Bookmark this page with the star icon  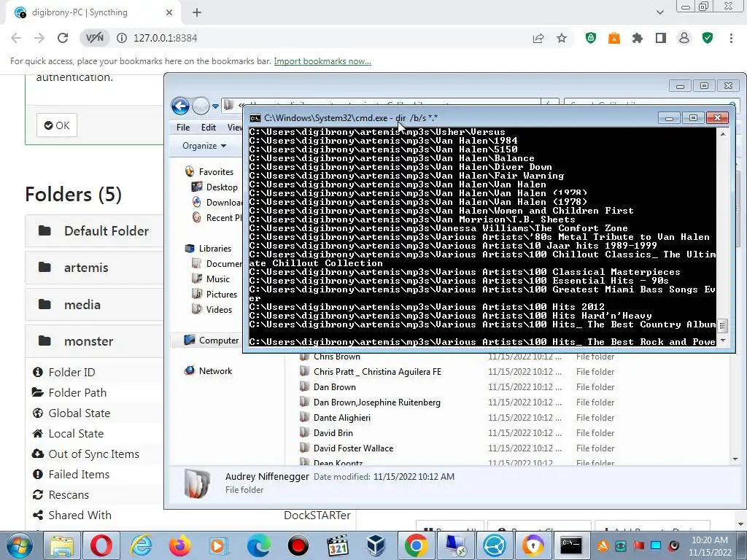(562, 38)
